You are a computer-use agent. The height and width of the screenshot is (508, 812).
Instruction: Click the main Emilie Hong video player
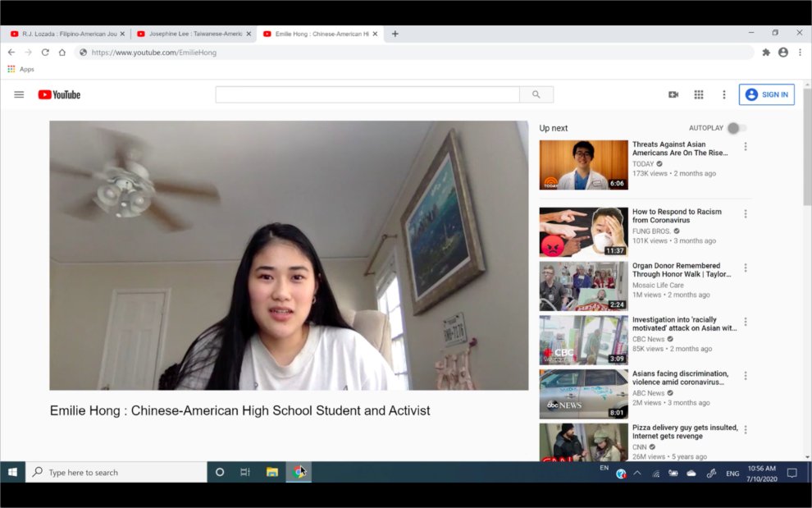(x=289, y=255)
